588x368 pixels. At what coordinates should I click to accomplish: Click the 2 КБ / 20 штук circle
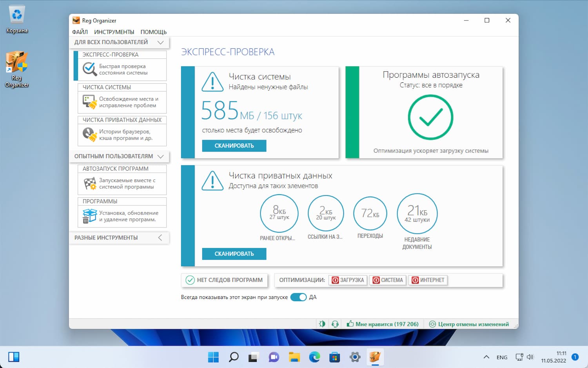coord(326,213)
